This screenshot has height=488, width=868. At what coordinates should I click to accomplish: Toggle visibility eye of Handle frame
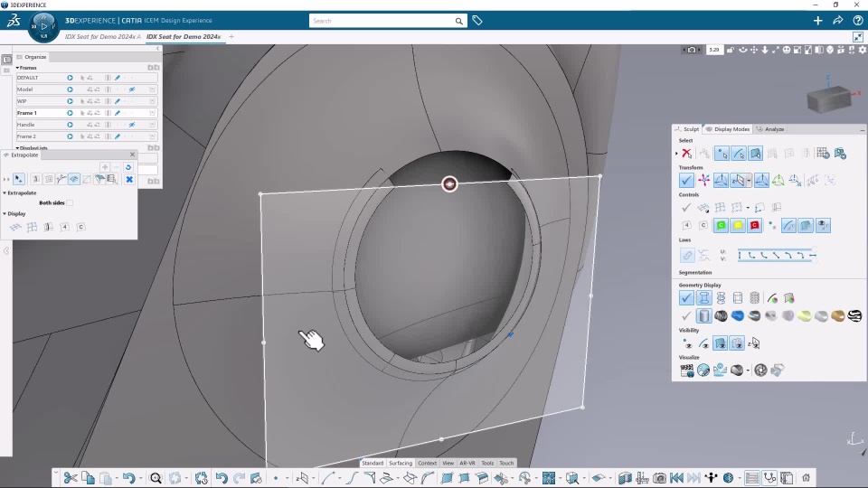pos(132,125)
